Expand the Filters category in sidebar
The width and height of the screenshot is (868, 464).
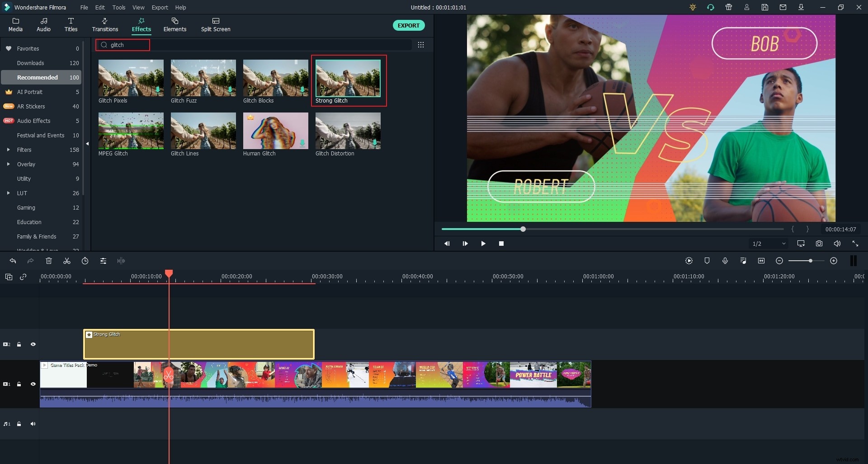[x=8, y=150]
